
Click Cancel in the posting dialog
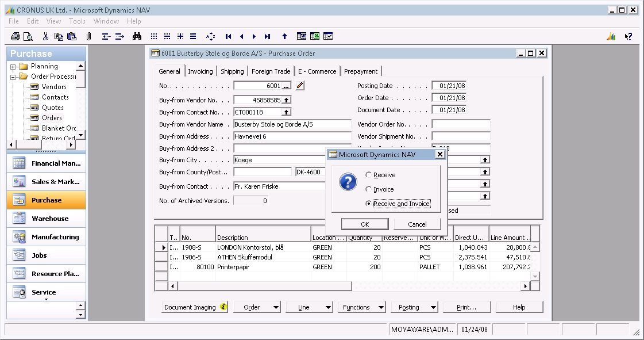click(417, 224)
